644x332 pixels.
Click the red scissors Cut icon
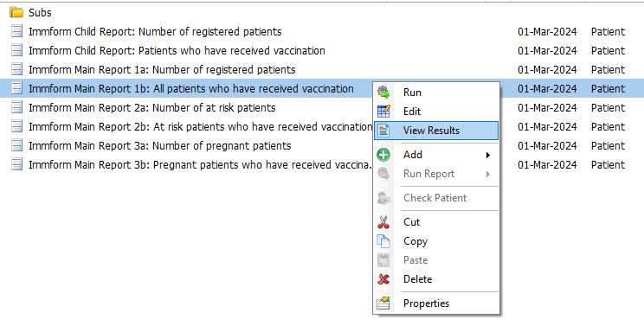pos(383,222)
